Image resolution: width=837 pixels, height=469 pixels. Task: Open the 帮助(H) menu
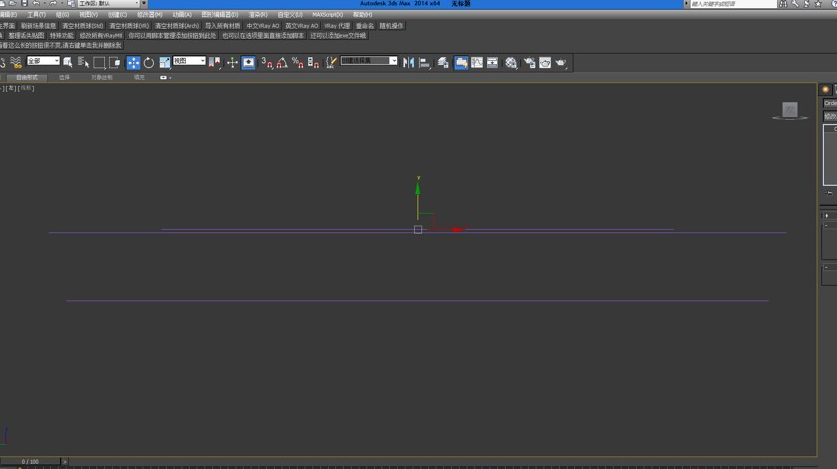pyautogui.click(x=362, y=15)
